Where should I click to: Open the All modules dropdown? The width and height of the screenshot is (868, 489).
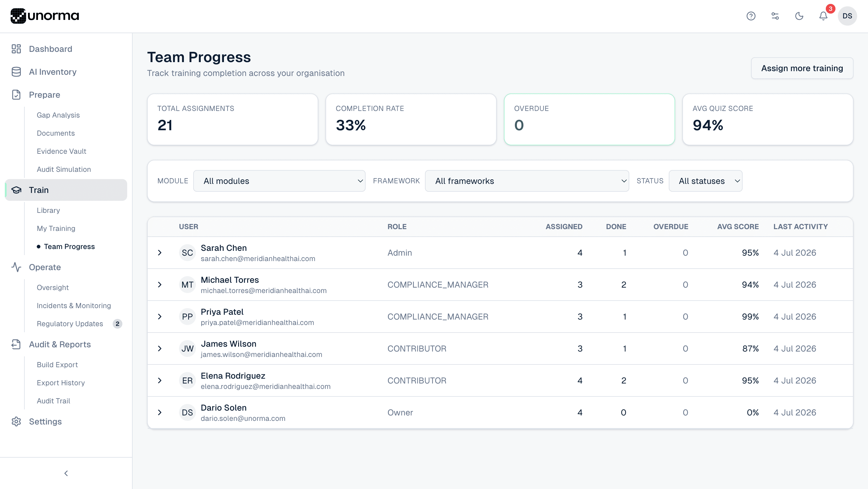point(279,181)
